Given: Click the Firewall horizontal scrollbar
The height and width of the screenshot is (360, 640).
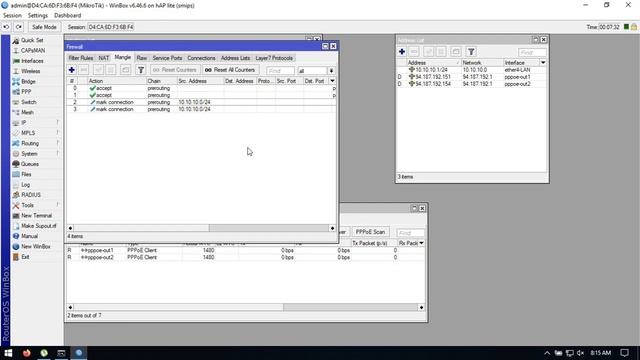Looking at the screenshot, I should 201,228.
